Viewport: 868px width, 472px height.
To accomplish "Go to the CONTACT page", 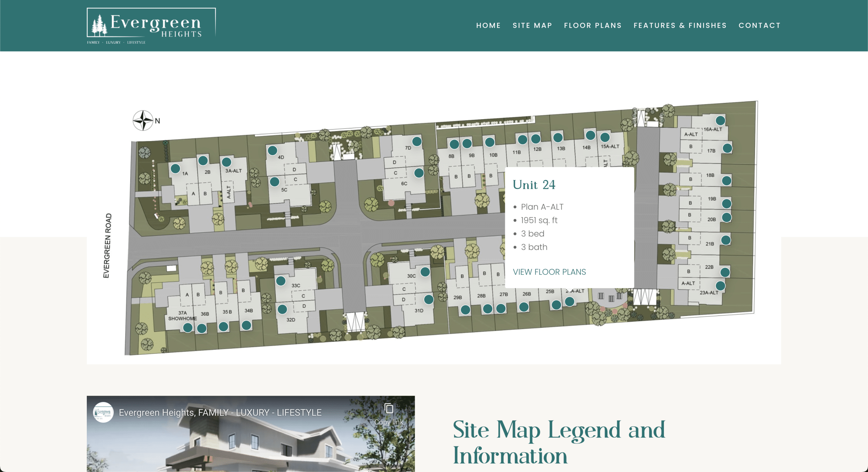I will click(759, 25).
